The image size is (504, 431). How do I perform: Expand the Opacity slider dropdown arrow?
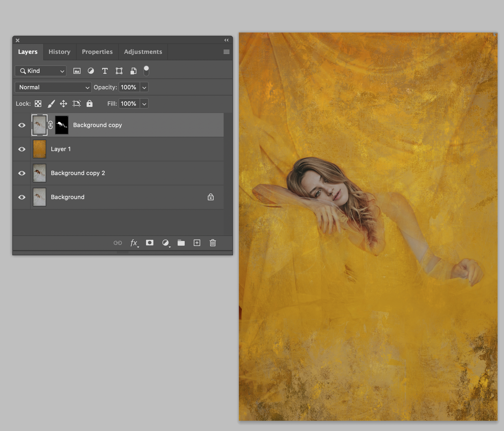tap(144, 87)
